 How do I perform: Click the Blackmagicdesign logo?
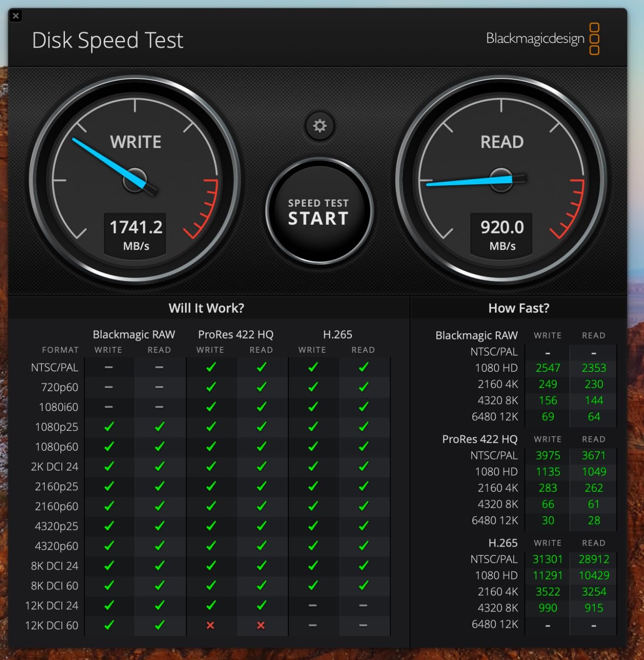(543, 39)
